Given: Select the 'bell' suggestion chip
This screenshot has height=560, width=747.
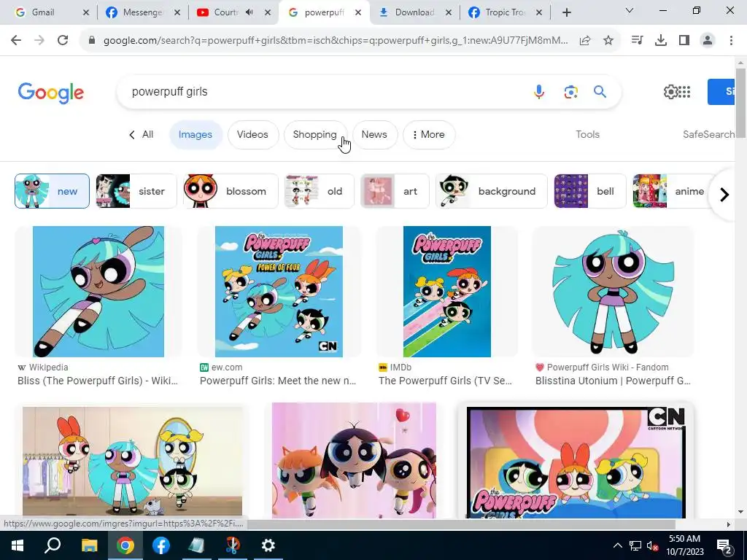Looking at the screenshot, I should [x=589, y=191].
